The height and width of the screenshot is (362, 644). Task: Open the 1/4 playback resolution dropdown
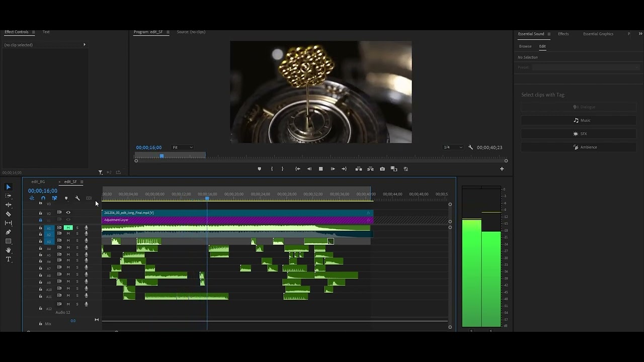pos(453,147)
